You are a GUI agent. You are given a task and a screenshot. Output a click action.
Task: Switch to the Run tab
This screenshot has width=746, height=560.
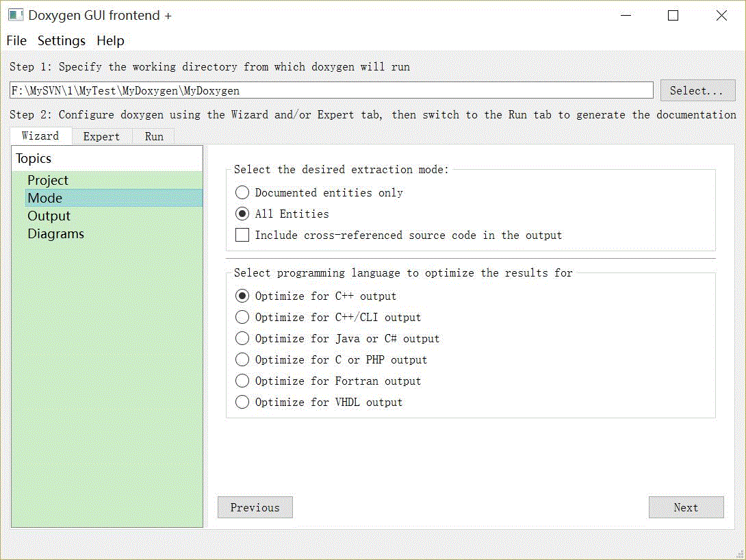[x=154, y=136]
